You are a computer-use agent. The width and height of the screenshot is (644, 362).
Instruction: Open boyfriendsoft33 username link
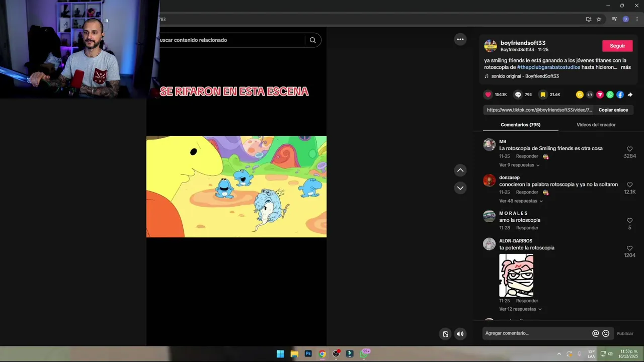(523, 43)
